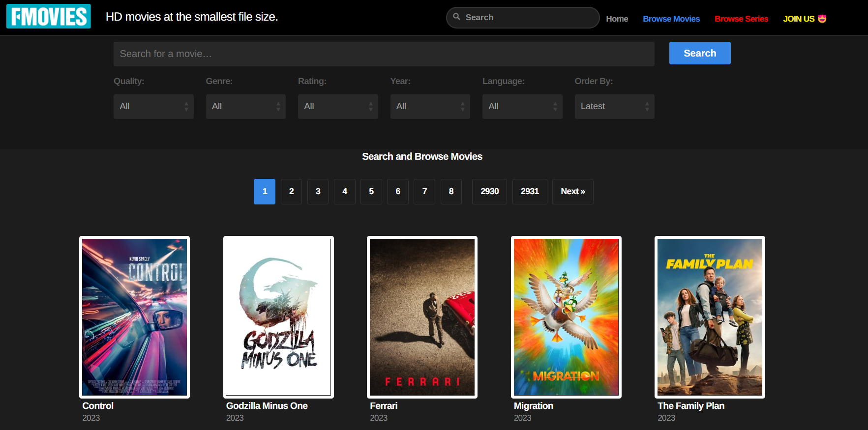868x430 pixels.
Task: Click the "Search for a movie" input
Action: click(384, 54)
